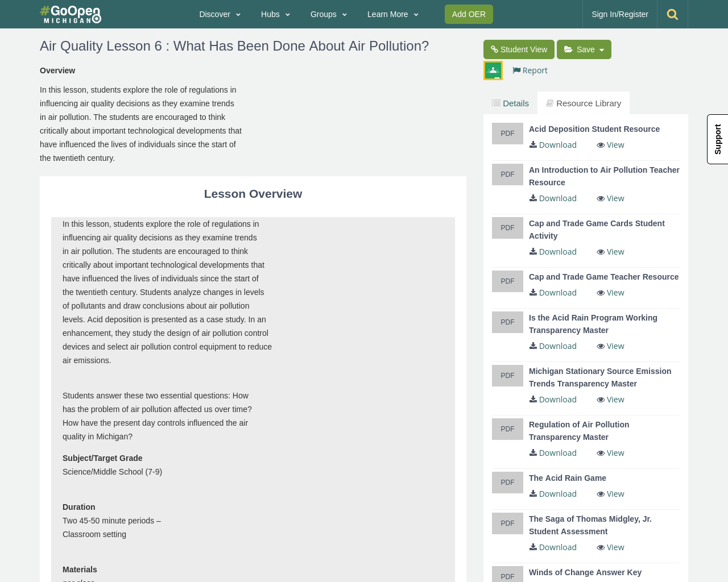
Task: Open the Hubs dropdown
Action: pos(275,14)
